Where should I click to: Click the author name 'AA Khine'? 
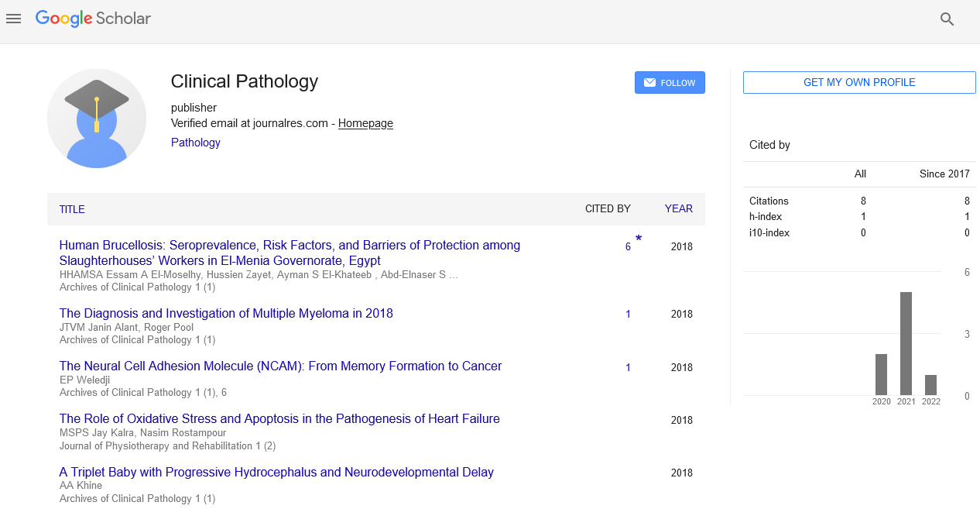coord(81,486)
